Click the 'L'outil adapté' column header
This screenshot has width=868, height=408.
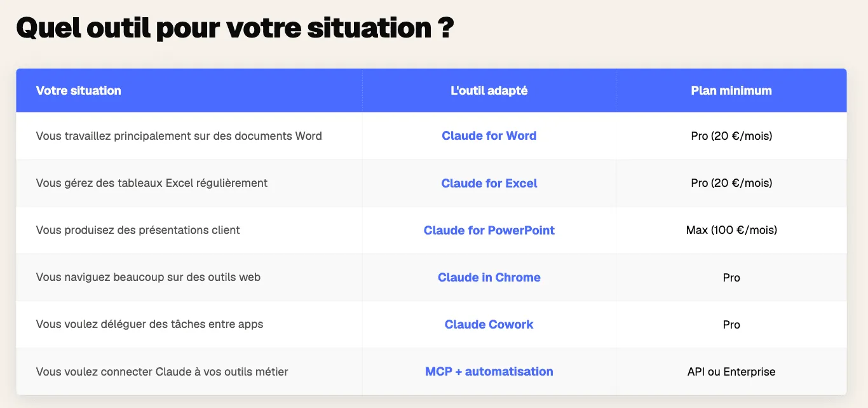coord(489,90)
